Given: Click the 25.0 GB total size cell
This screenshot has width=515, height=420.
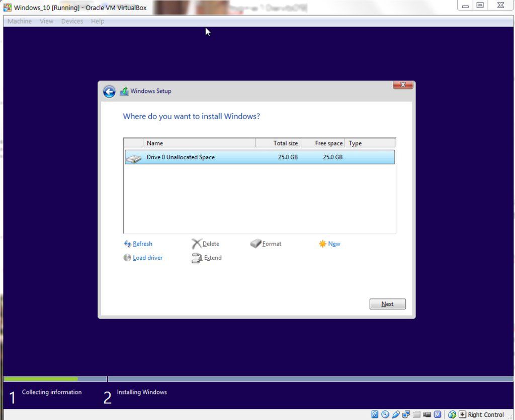Looking at the screenshot, I should (x=288, y=157).
